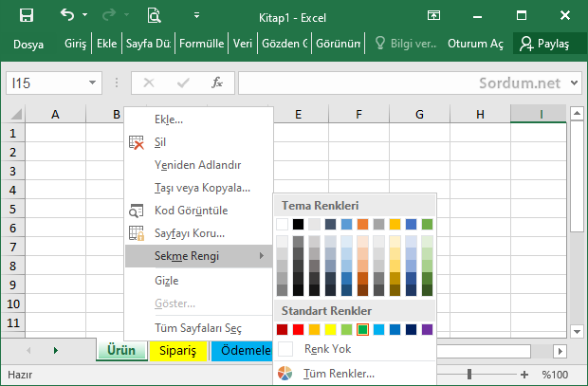Pick the black theme color swatch

[x=298, y=225]
